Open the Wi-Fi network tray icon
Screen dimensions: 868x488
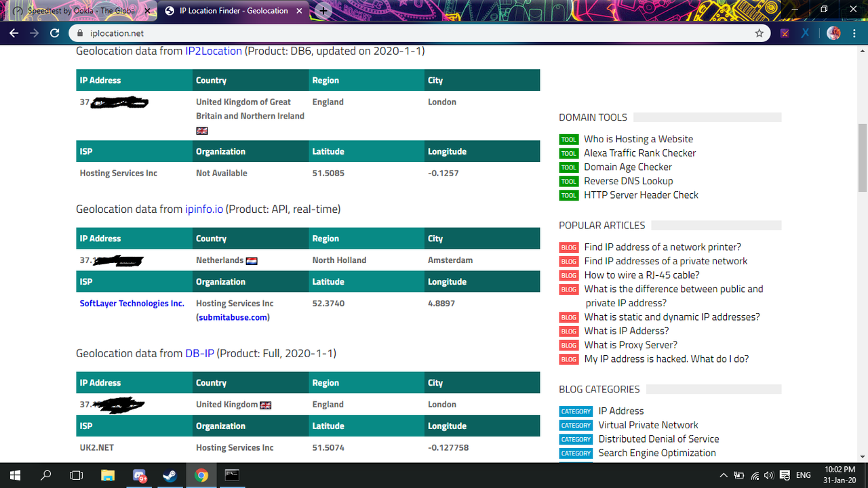[753, 475]
